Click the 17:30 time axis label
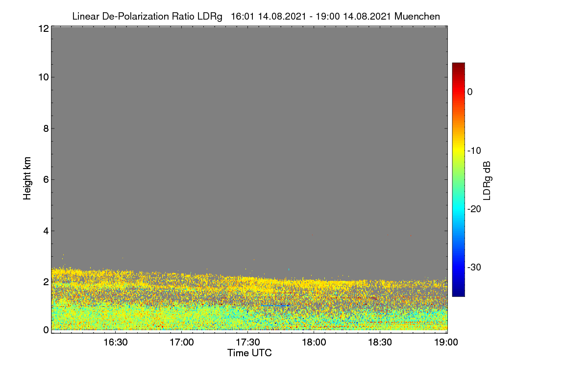This screenshot has width=588, height=392. pyautogui.click(x=248, y=343)
